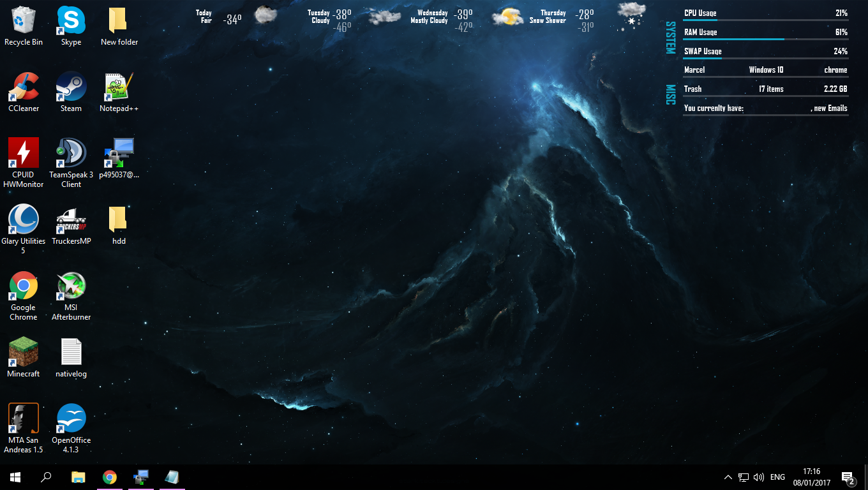Screen dimensions: 868x490
Task: Open the network status tray icon
Action: point(744,477)
